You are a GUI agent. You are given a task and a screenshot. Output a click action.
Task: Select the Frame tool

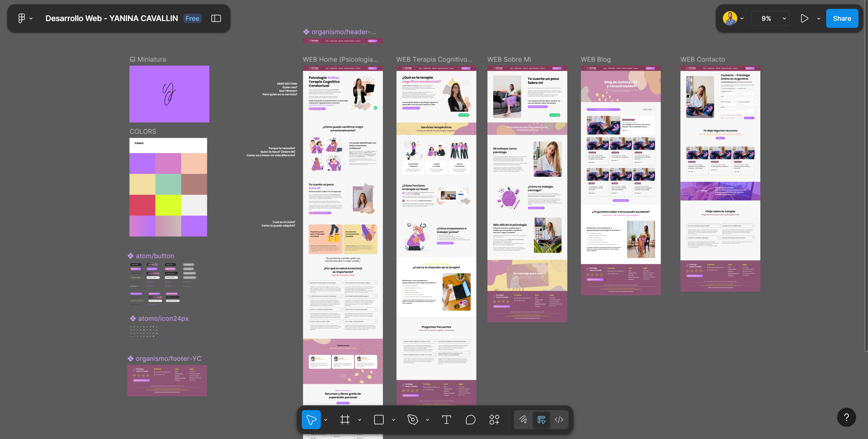(x=345, y=420)
